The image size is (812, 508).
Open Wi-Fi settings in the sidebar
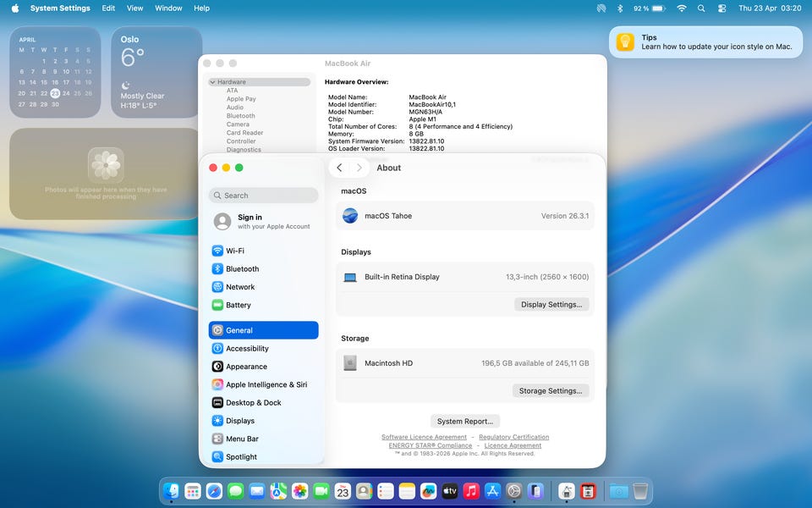(263, 251)
